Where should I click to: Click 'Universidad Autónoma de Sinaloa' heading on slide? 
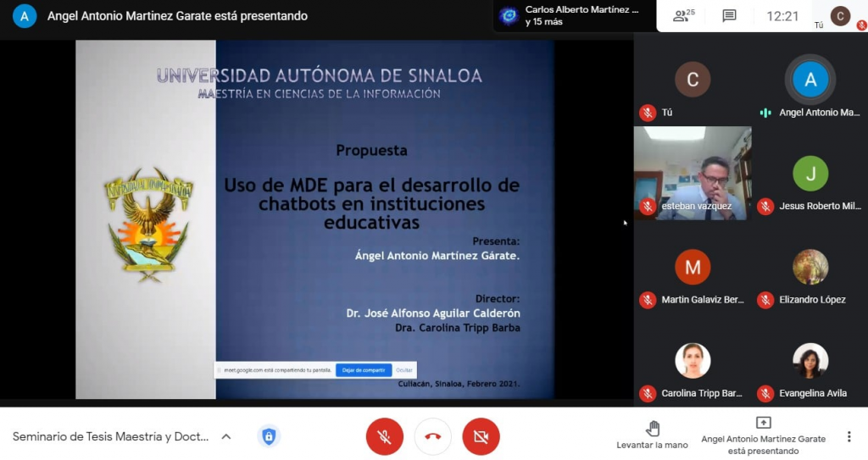(320, 76)
